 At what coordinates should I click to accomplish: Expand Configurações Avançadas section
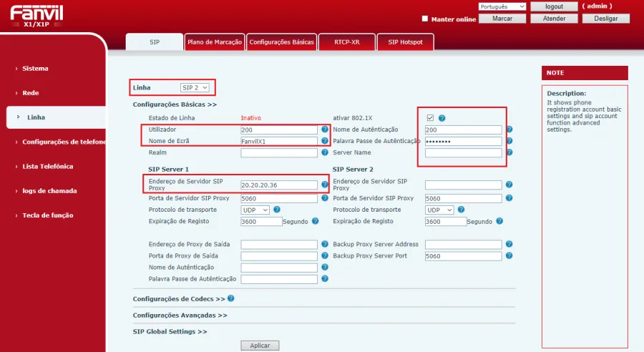tap(180, 315)
